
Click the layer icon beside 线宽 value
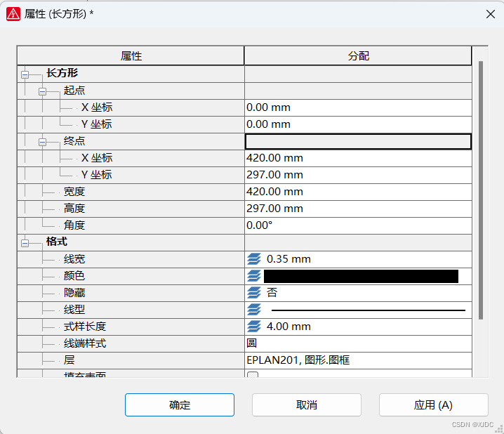(x=253, y=259)
